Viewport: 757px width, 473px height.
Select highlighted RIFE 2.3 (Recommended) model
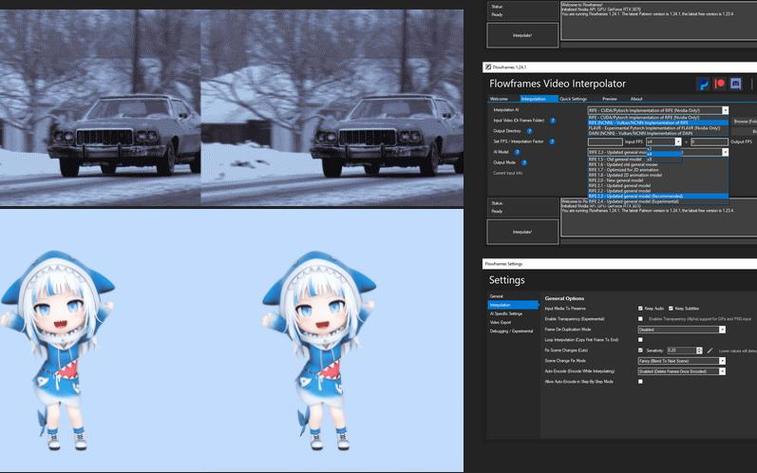[658, 196]
